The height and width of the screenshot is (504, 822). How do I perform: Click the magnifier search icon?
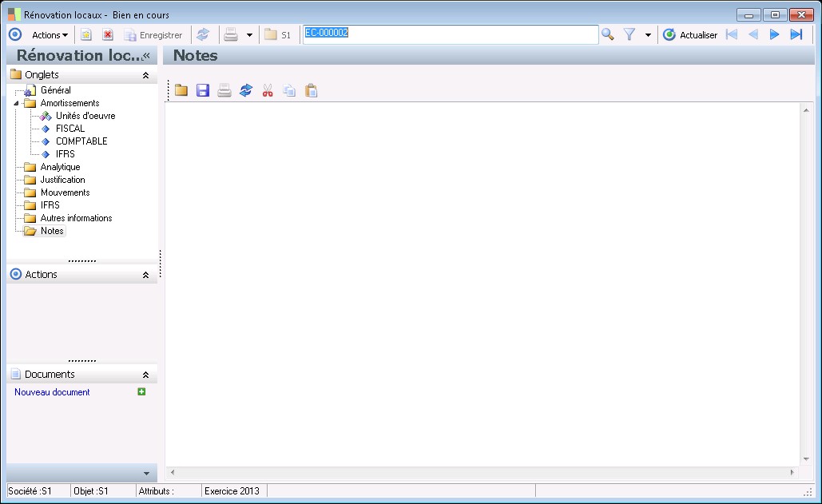[x=608, y=35]
